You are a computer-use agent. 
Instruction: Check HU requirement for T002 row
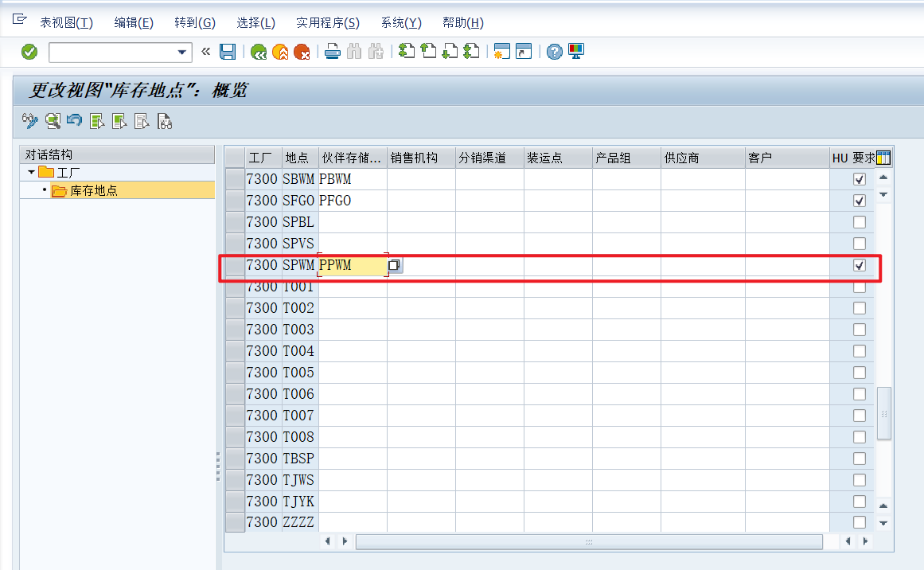click(860, 308)
